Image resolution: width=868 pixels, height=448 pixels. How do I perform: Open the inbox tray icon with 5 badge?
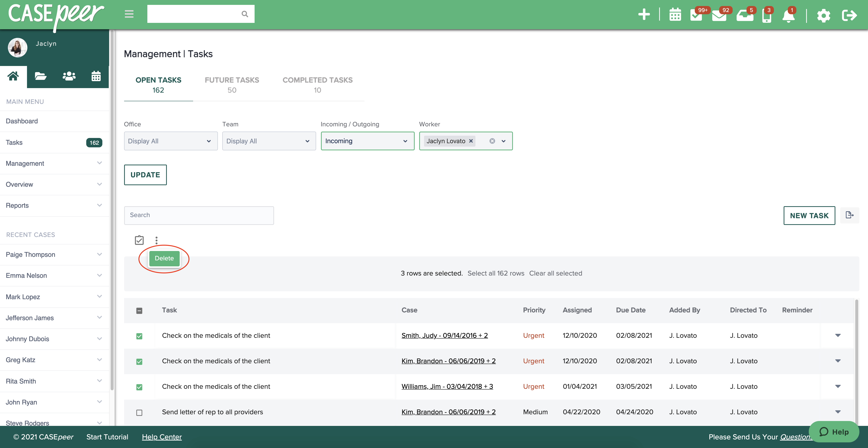[x=745, y=15]
